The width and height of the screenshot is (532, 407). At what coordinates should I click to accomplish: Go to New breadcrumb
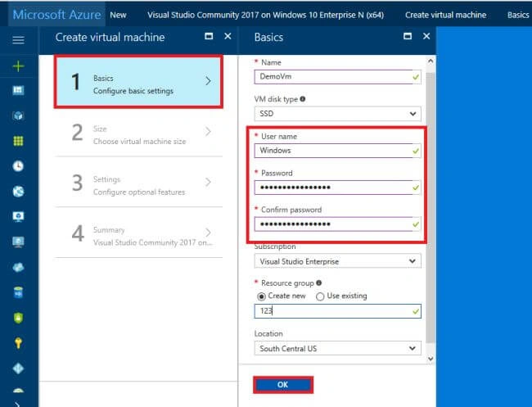click(118, 15)
